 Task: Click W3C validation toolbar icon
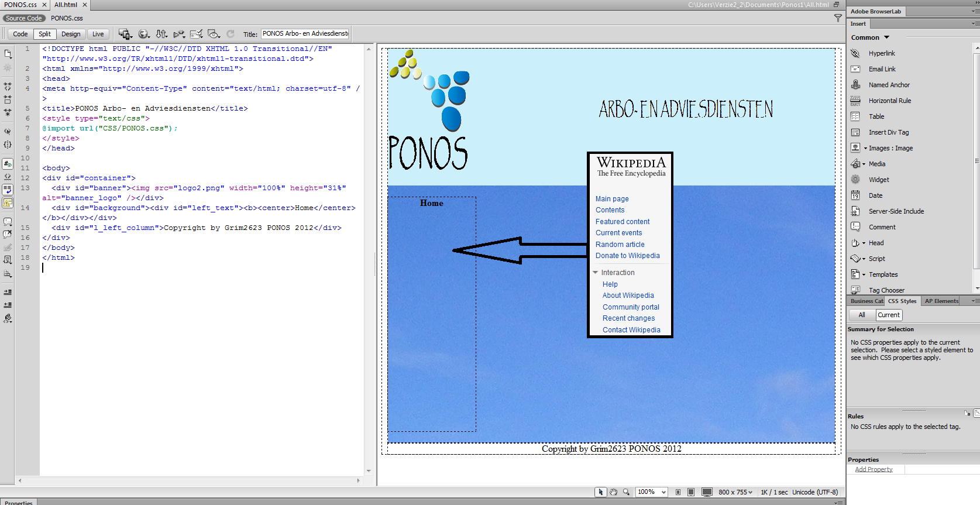179,34
